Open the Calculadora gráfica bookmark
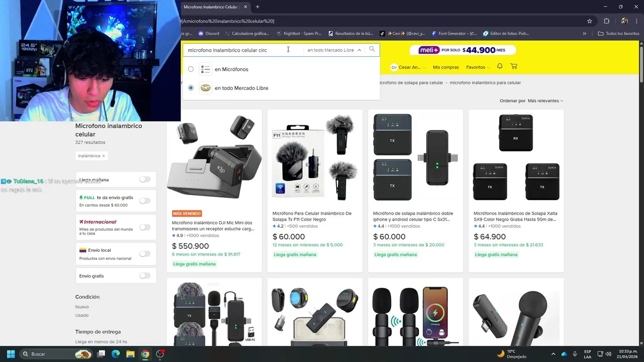 click(247, 34)
